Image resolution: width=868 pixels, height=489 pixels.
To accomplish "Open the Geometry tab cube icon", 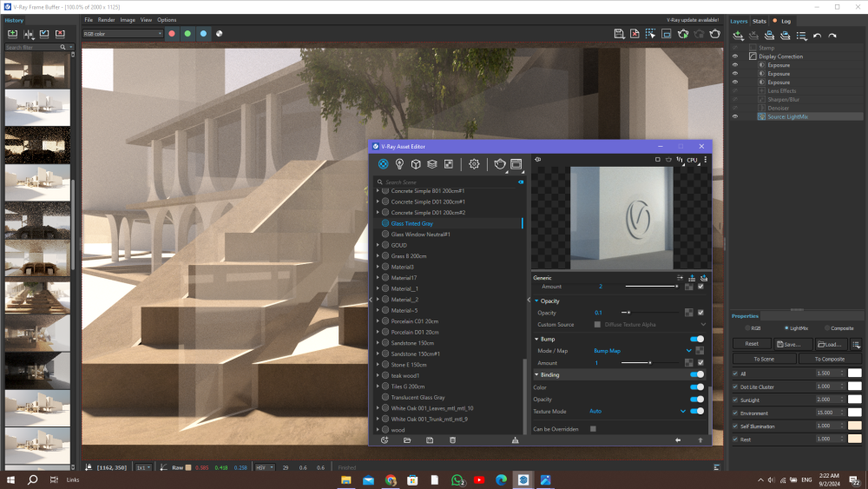I will coord(416,163).
